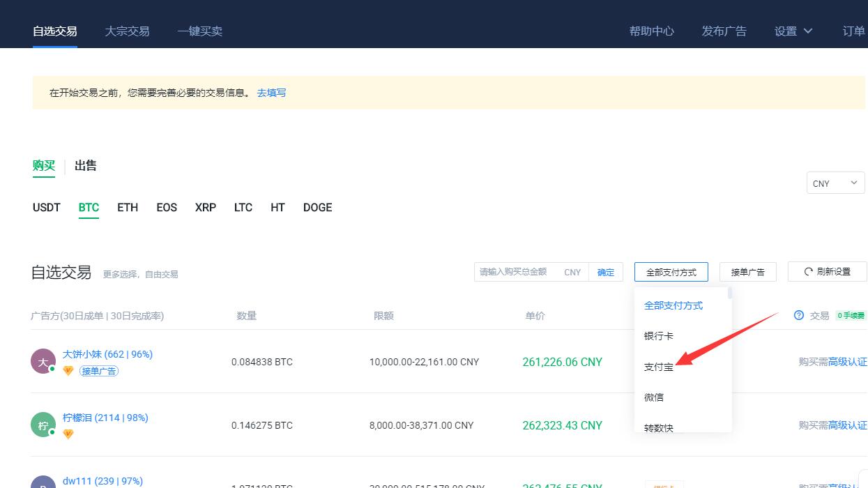This screenshot has width=868, height=488.
Task: Open the 全部支付方式 payment filter dropdown
Action: click(x=670, y=272)
